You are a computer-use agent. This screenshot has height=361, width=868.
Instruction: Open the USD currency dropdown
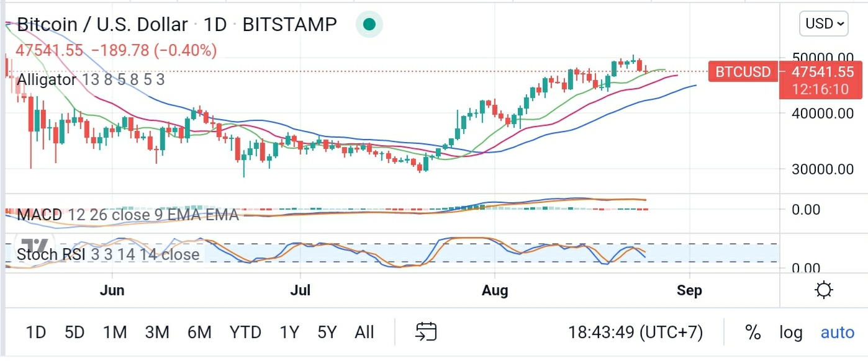pyautogui.click(x=824, y=24)
